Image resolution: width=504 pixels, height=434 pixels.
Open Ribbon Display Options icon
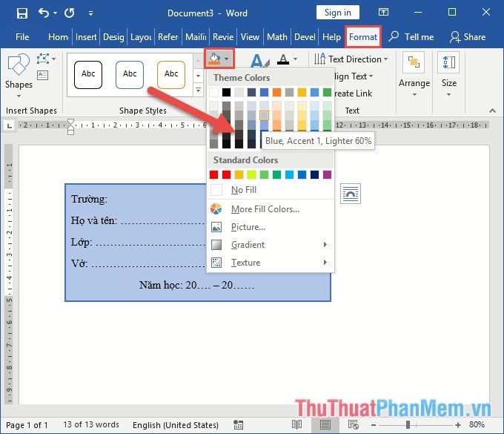pos(383,12)
